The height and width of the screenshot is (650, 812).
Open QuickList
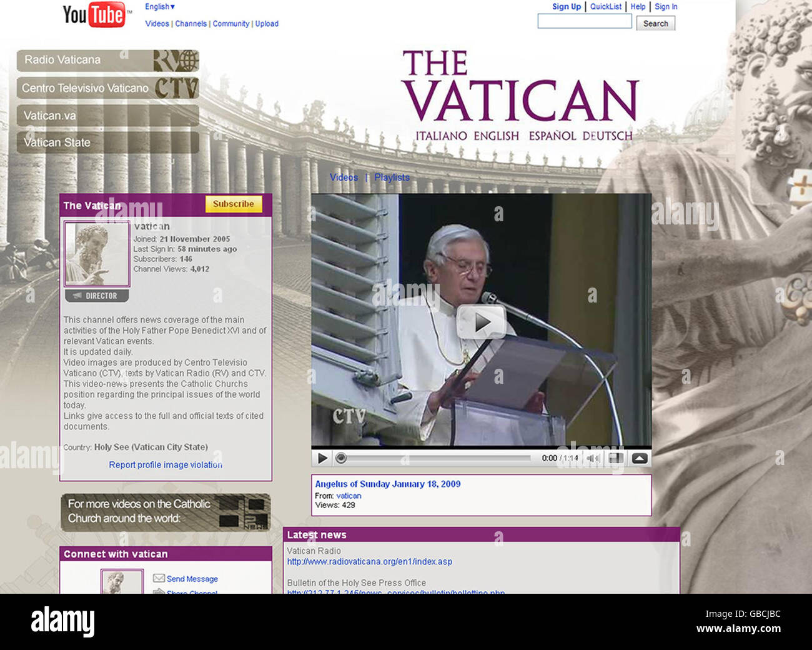[606, 7]
